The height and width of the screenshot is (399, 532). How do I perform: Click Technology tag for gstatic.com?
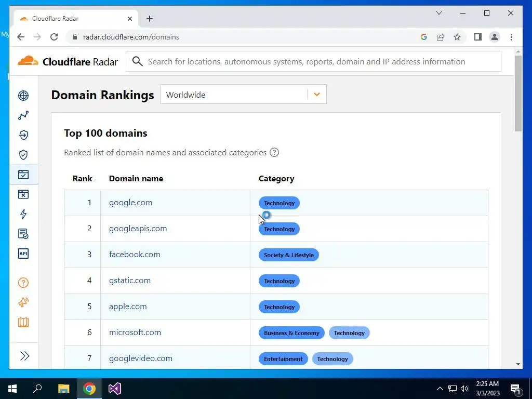pyautogui.click(x=279, y=281)
